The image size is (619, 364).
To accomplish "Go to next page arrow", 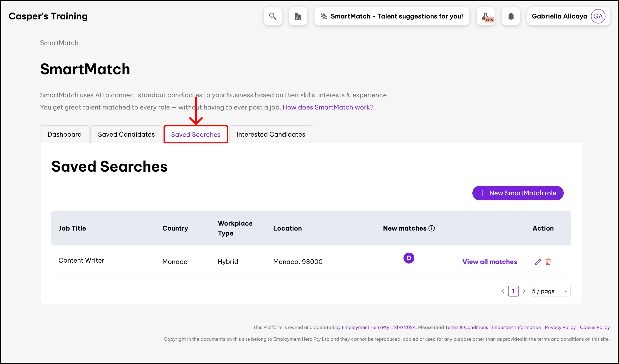I will click(524, 291).
